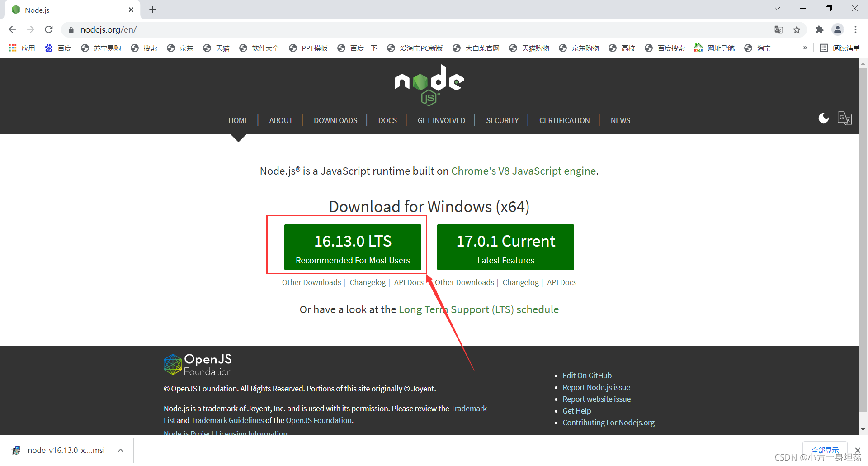Screen dimensions: 868x466
Task: Open Other Downloads under the LTS button
Action: pyautogui.click(x=311, y=282)
